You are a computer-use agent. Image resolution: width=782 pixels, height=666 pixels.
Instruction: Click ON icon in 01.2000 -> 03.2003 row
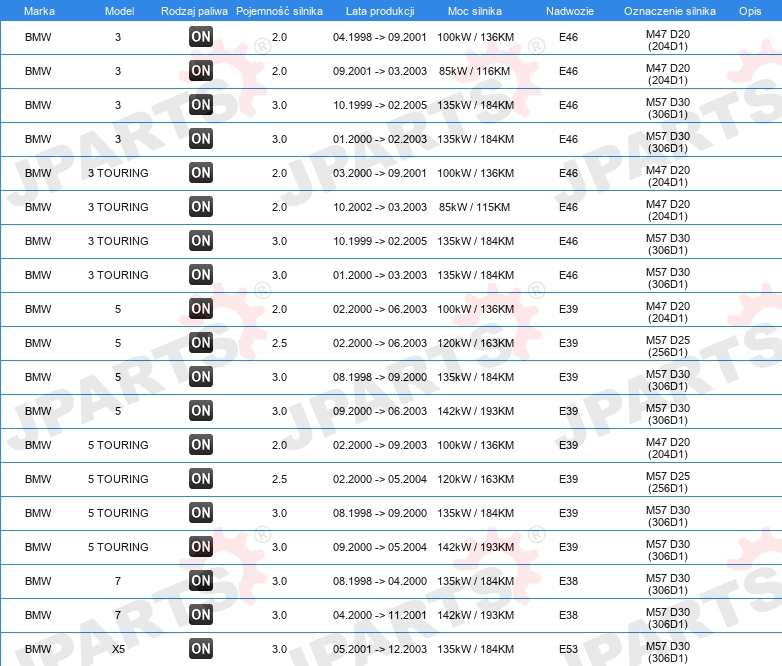tap(201, 274)
